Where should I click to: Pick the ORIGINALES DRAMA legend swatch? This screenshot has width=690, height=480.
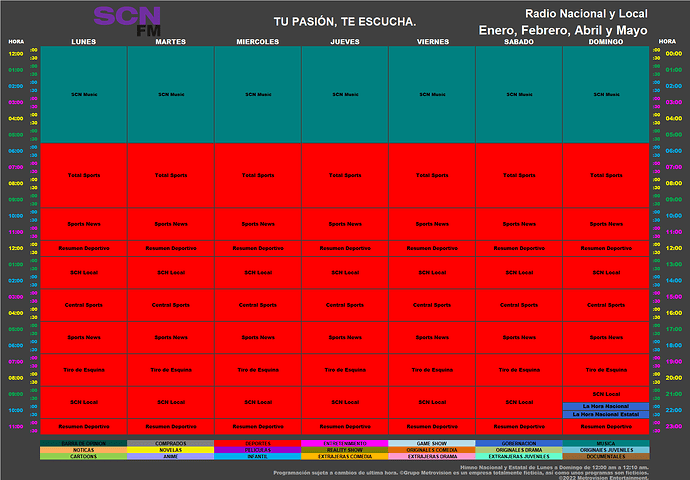519,450
